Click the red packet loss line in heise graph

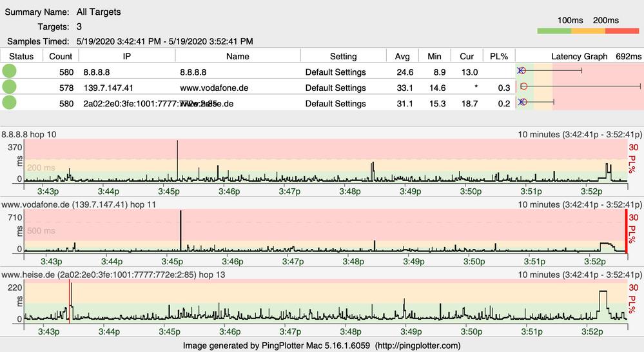[x=70, y=301]
